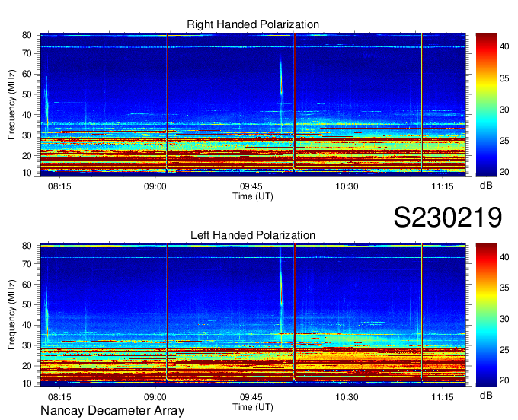Click the 'Frequency (MHz)' axis label of bottom plot
Image resolution: width=518 pixels, height=420 pixels.
(11, 315)
